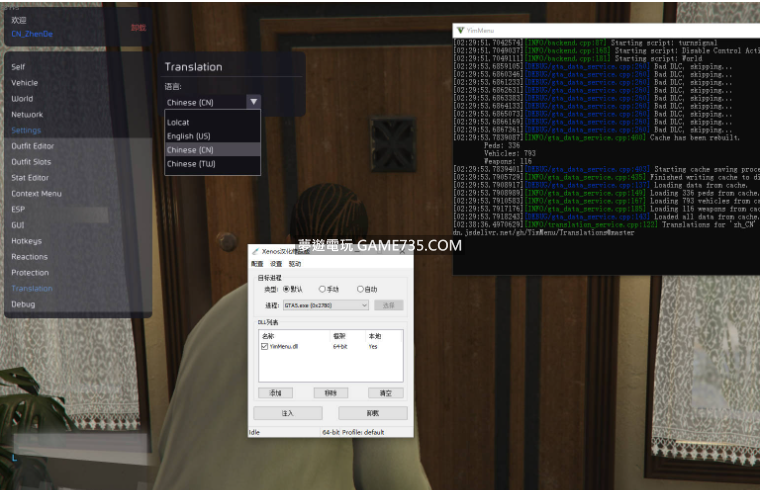Open Reactions settings

tap(29, 257)
